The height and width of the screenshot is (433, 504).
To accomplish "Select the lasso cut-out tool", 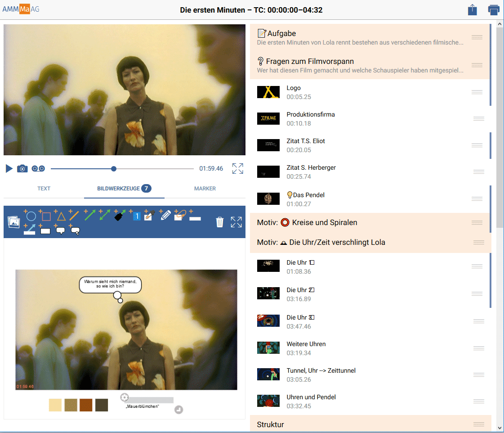I will (180, 215).
